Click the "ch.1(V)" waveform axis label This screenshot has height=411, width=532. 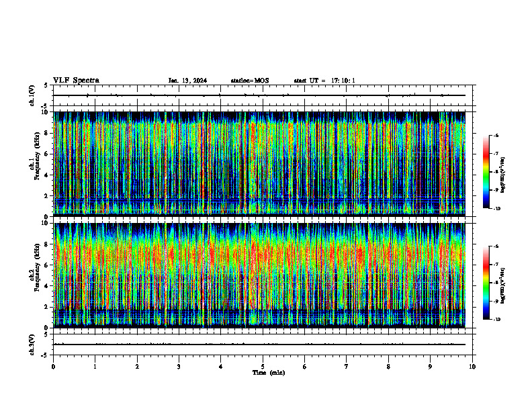[32, 95]
